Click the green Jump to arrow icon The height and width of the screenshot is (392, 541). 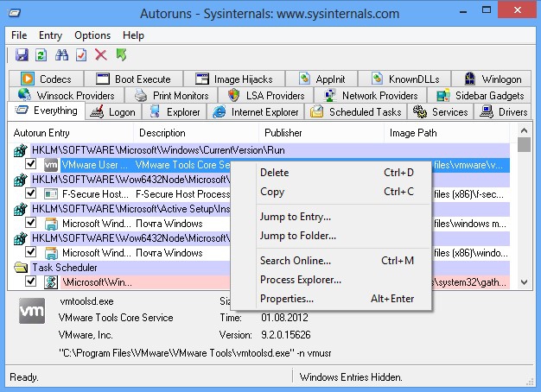tap(122, 55)
